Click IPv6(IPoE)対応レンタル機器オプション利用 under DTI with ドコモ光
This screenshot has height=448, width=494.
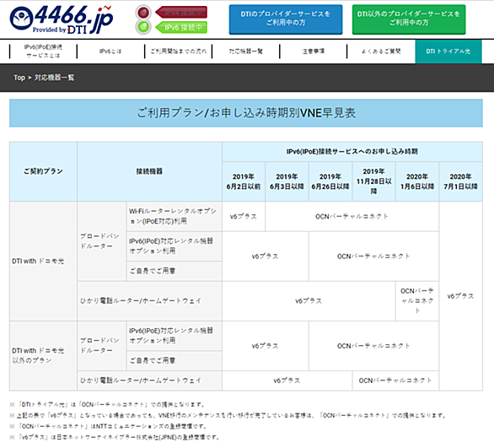pyautogui.click(x=174, y=246)
